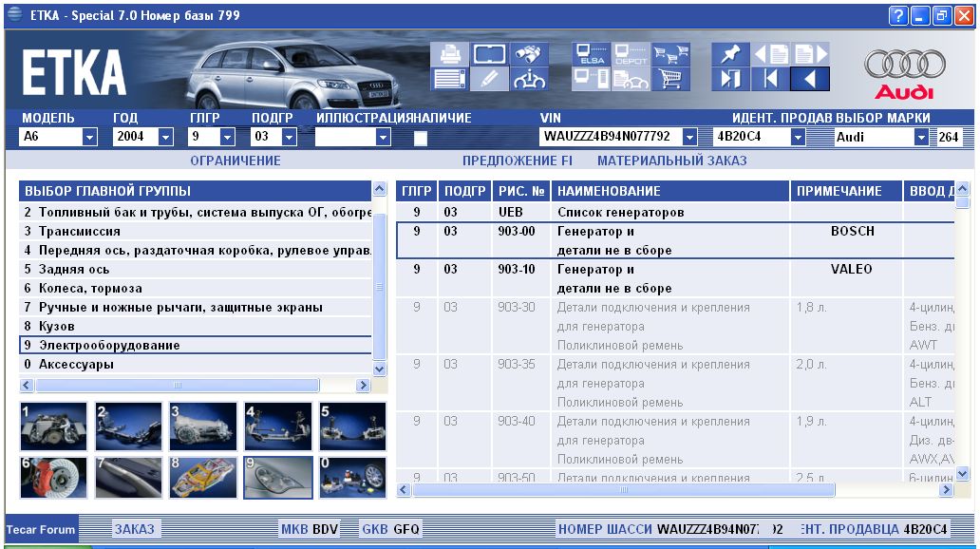Expand the ГЛГР dropdown showing 9
Screen dimensions: 980x549
click(x=228, y=137)
